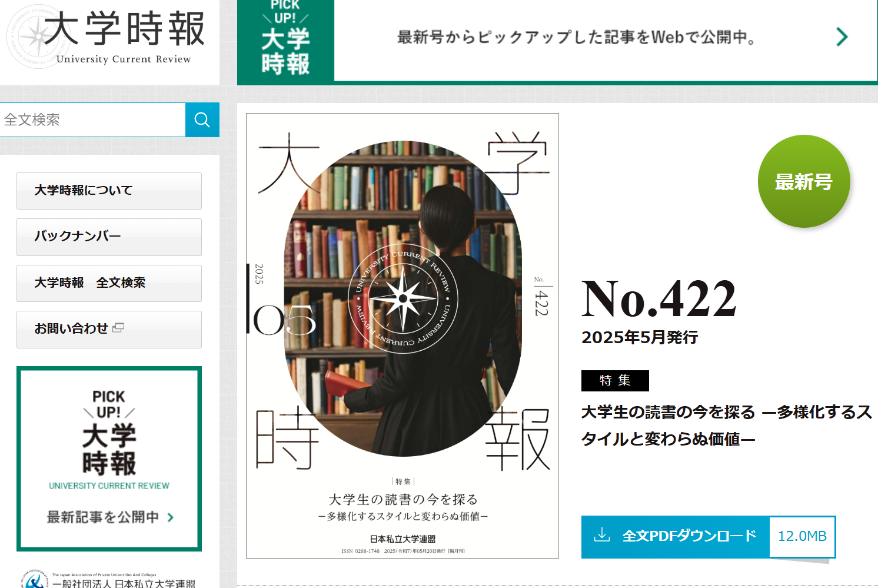Click the external link icon on お問い合わせ

(x=118, y=328)
